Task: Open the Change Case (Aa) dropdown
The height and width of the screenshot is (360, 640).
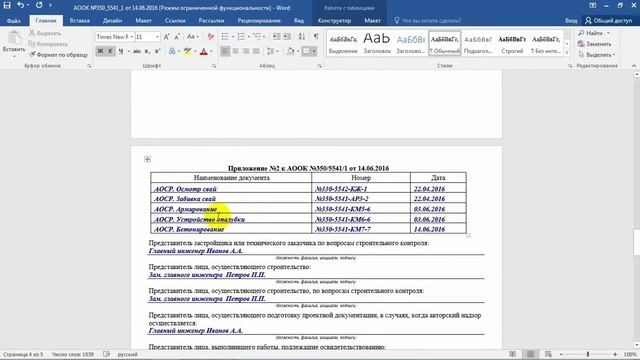Action: [193, 37]
